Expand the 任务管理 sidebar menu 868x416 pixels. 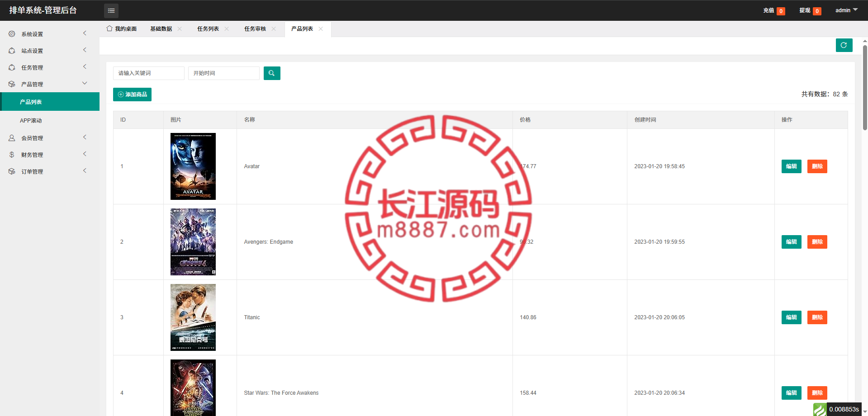coord(50,67)
